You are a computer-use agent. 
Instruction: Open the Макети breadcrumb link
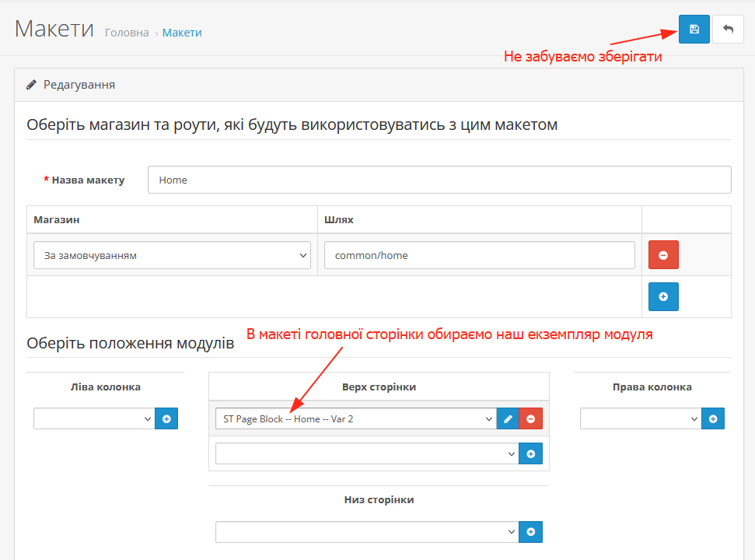pyautogui.click(x=182, y=33)
